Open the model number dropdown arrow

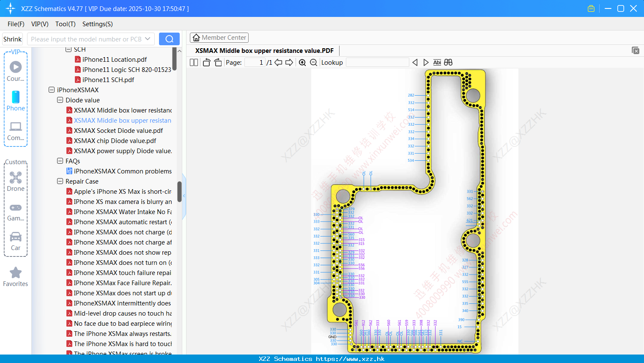tap(148, 39)
